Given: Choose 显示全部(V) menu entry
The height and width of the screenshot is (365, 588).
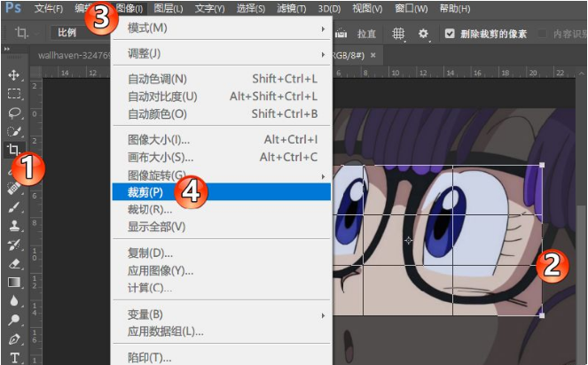Looking at the screenshot, I should (222, 227).
